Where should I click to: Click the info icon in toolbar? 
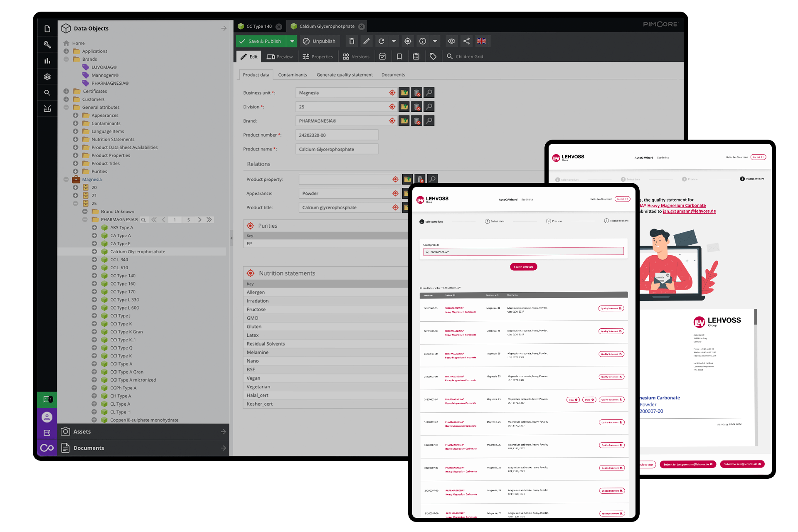tap(423, 41)
